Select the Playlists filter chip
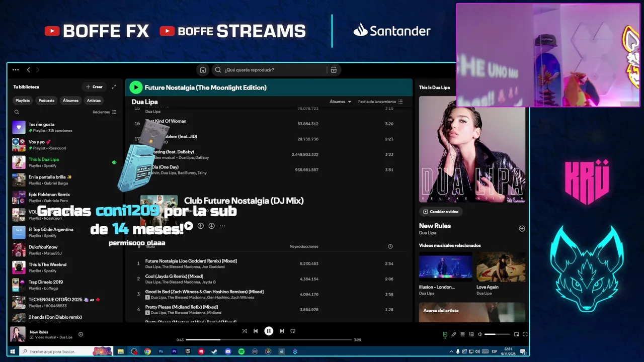The image size is (644, 362). [x=23, y=101]
